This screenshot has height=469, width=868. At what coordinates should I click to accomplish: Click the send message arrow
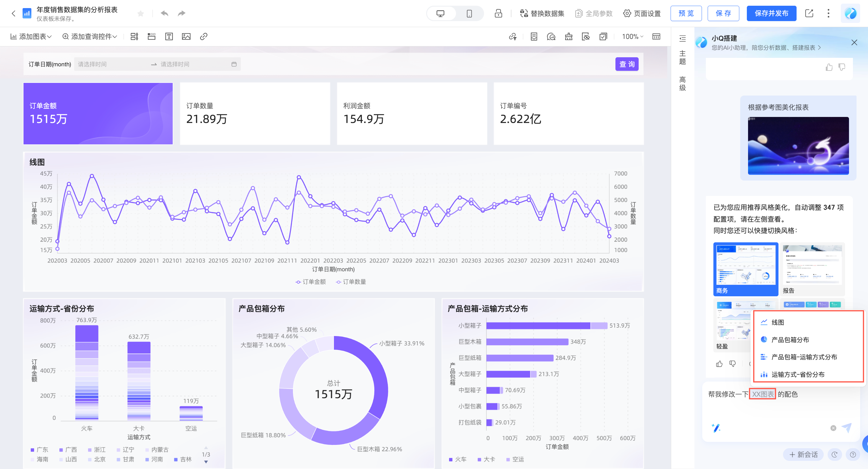click(846, 428)
